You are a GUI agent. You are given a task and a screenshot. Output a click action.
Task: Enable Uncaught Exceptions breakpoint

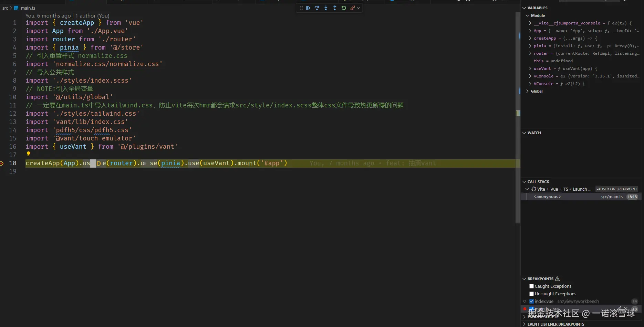tap(531, 294)
